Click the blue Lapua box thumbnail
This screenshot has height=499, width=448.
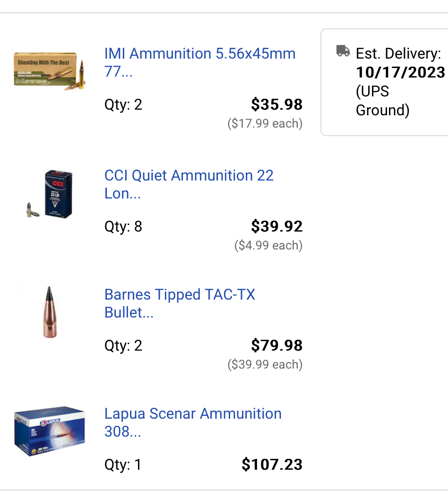(50, 431)
